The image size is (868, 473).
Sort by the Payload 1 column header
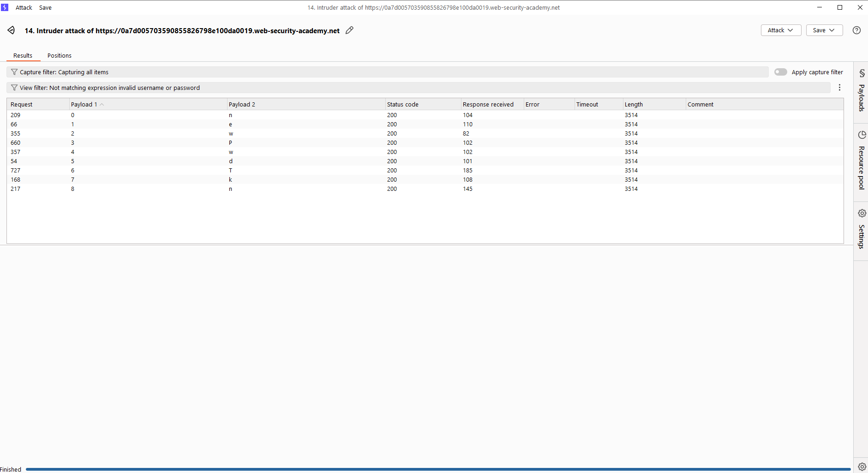(84, 105)
